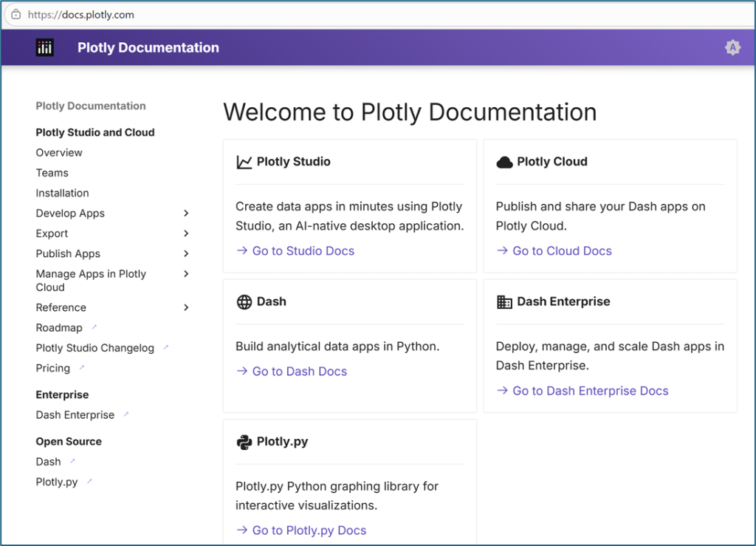
Task: Click the Plotly.py Python logo icon
Action: pyautogui.click(x=244, y=442)
